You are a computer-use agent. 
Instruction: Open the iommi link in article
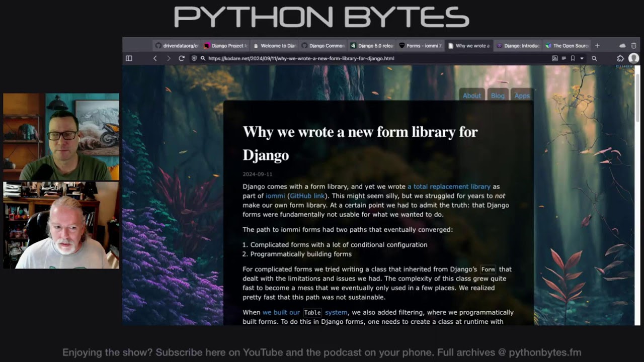[275, 196]
